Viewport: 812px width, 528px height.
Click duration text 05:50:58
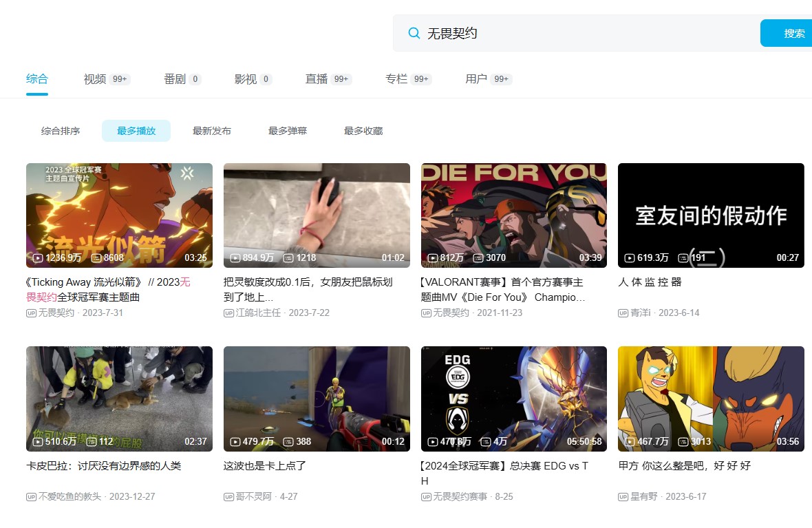coord(584,442)
